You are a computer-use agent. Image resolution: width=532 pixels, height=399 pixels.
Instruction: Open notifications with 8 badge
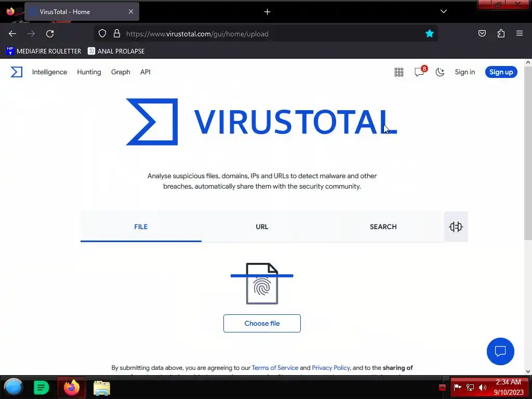point(420,71)
